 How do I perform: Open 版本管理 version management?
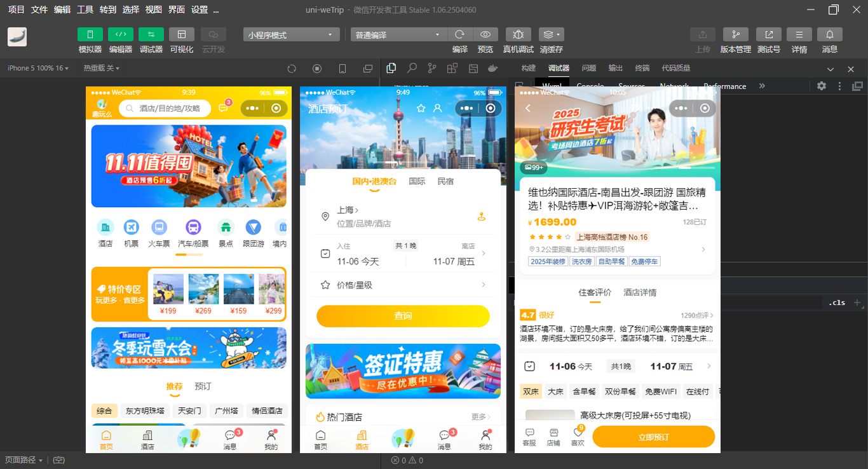click(735, 34)
